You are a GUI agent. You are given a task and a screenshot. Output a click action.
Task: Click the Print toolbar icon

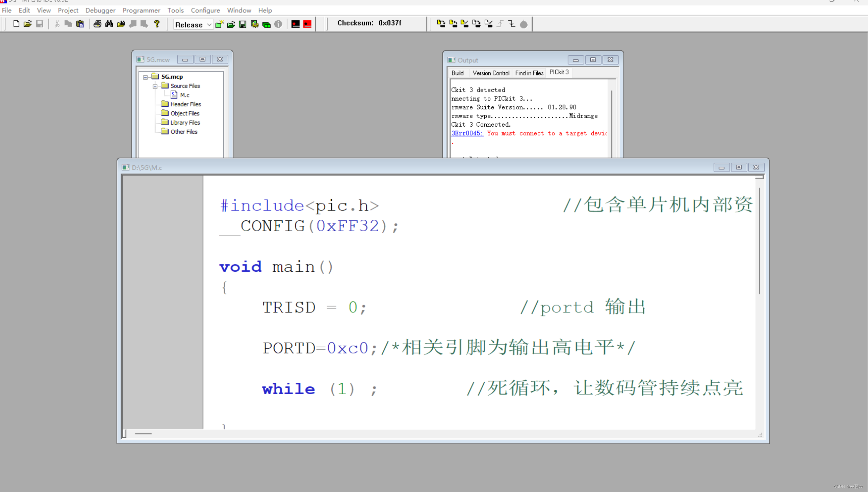pos(97,24)
